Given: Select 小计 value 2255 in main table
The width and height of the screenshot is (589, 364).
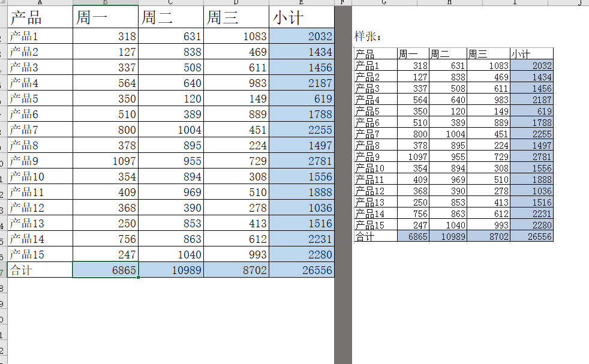Looking at the screenshot, I should (302, 130).
